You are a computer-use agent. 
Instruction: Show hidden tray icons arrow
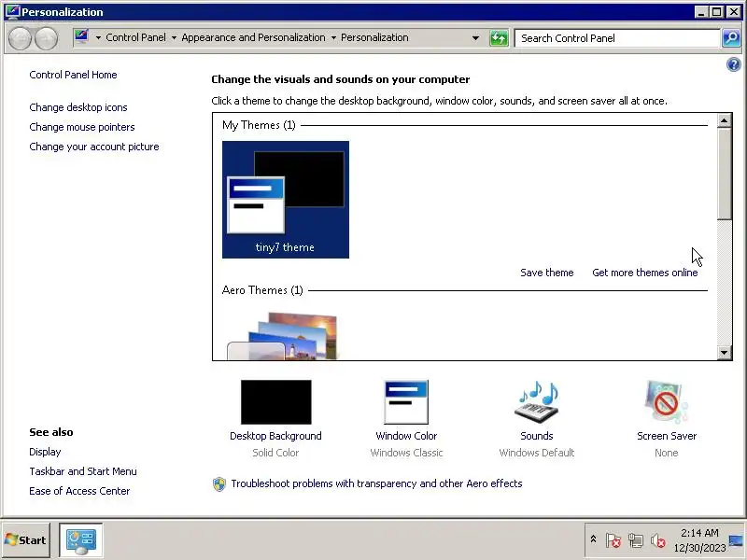593,539
